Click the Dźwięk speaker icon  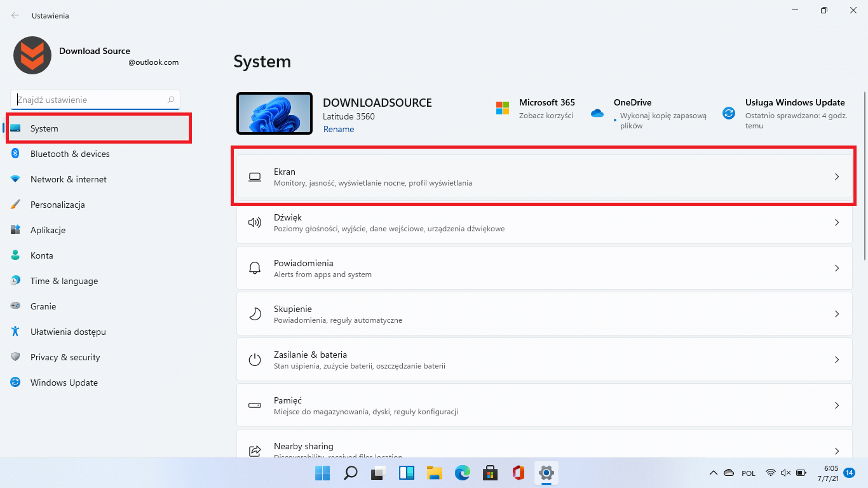[x=255, y=222]
